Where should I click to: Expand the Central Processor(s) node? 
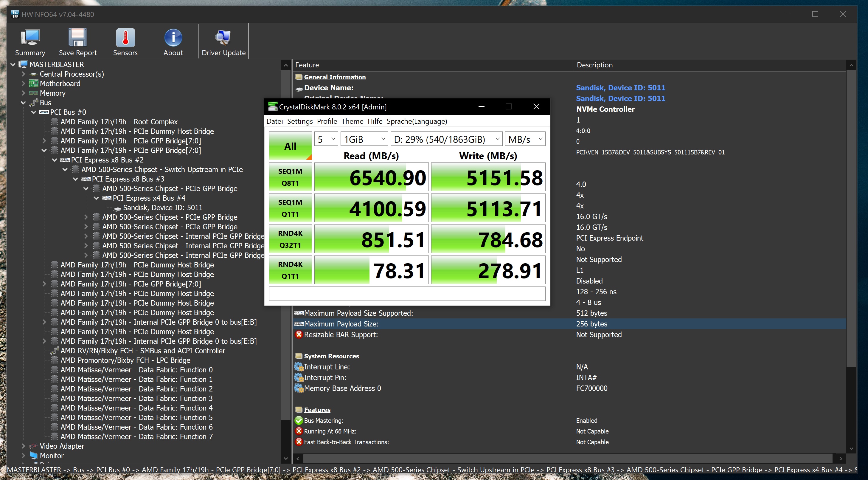(23, 74)
